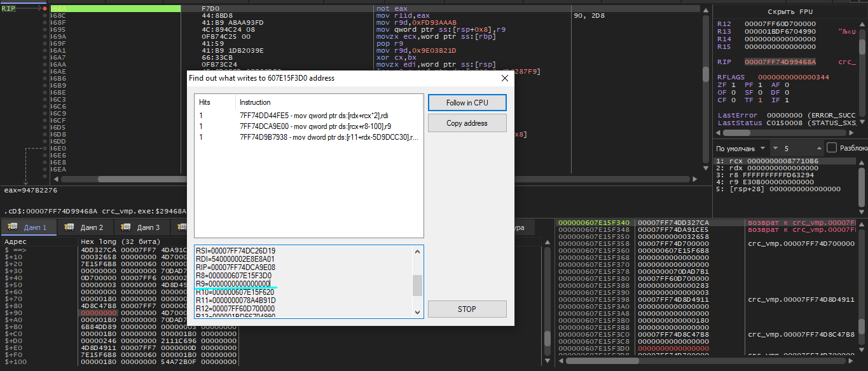The height and width of the screenshot is (371, 868).
Task: Toggle DF flag in registers panel
Action: (x=780, y=92)
